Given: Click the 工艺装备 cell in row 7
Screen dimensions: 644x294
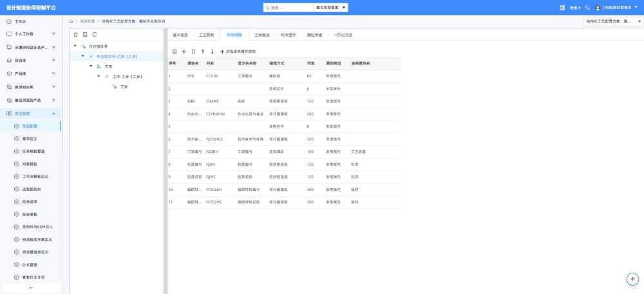Looking at the screenshot, I should click(x=358, y=152).
